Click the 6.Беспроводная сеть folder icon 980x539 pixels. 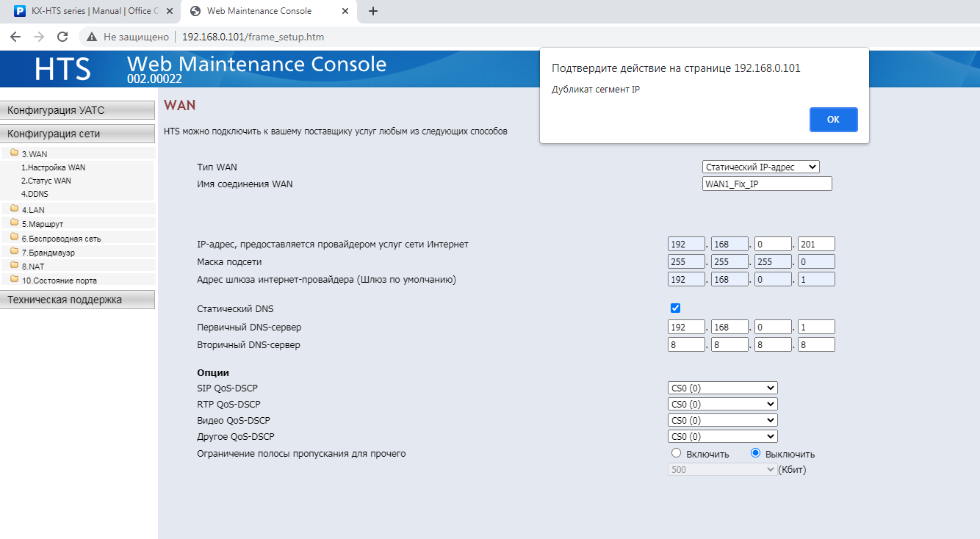coord(15,237)
